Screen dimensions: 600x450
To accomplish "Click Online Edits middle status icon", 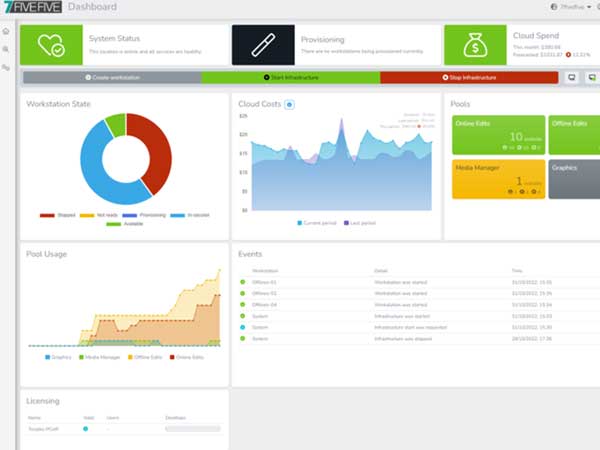I will click(519, 147).
